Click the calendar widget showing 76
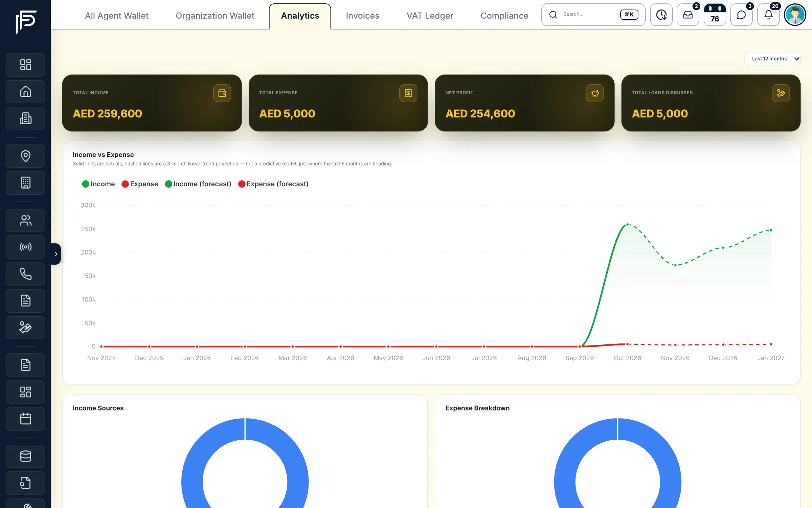The height and width of the screenshot is (508, 812). [x=715, y=15]
